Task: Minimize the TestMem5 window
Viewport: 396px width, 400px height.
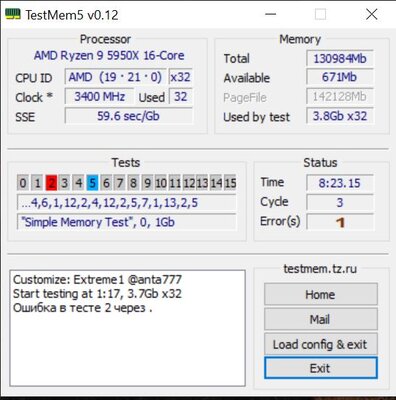Action: click(x=271, y=14)
